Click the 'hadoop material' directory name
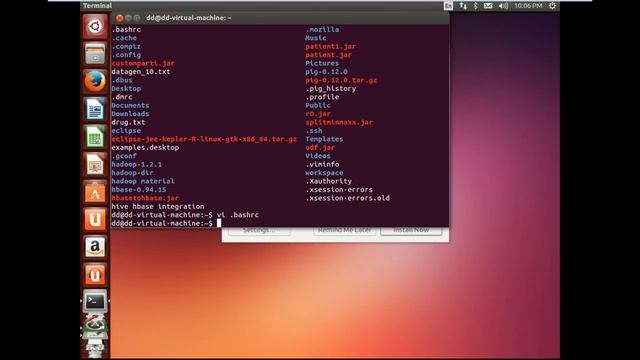The image size is (640, 360). [x=143, y=181]
